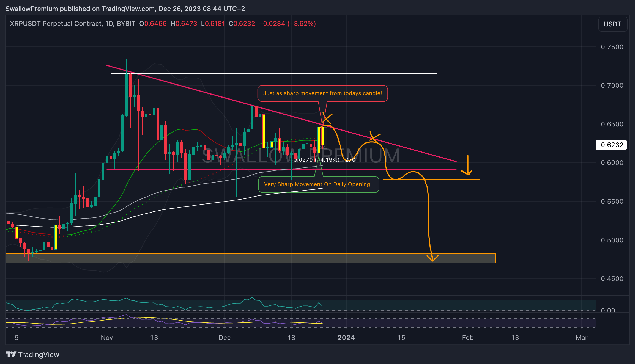Click the 0.5500 price axis label
Screen dimensions: 635x364
click(x=612, y=202)
